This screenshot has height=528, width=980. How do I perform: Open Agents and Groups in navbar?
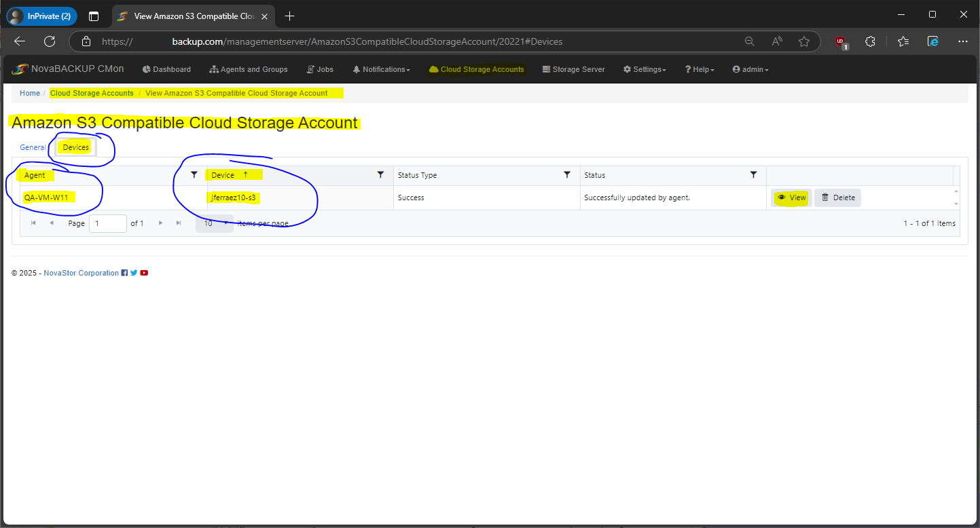[249, 69]
